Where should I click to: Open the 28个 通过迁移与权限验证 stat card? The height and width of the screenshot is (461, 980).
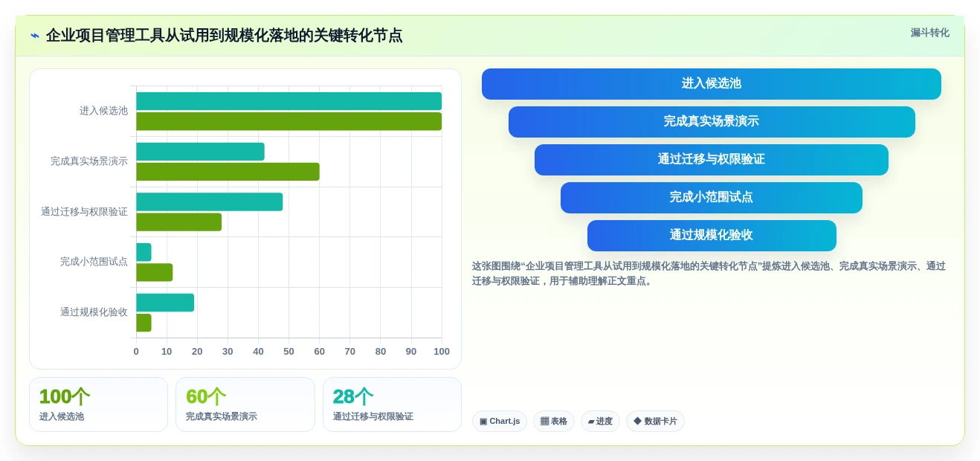point(392,404)
